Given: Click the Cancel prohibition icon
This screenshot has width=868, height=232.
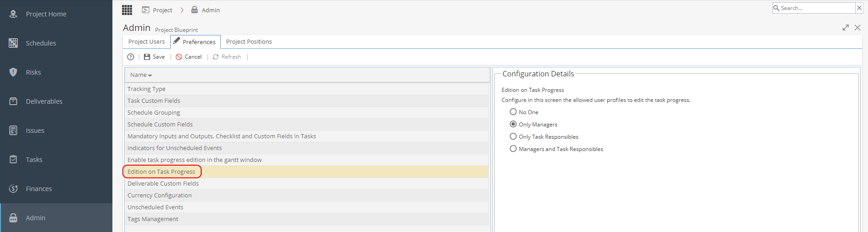Looking at the screenshot, I should (x=179, y=57).
